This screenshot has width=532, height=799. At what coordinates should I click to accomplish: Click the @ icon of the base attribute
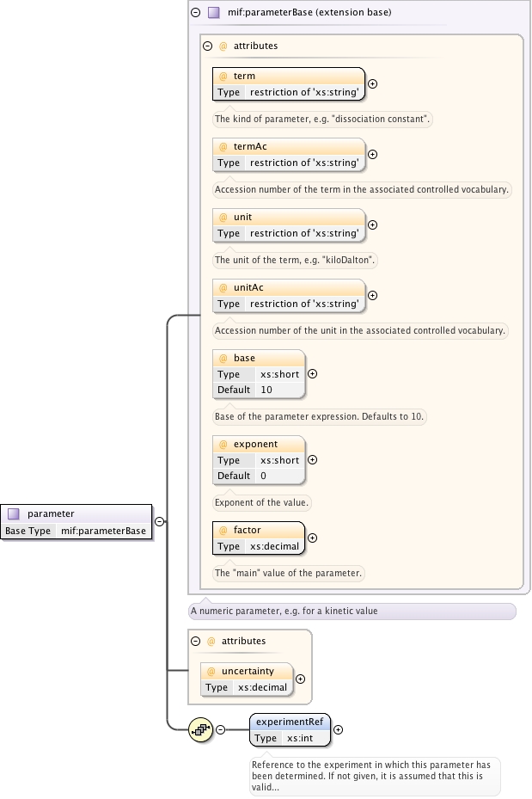(223, 358)
